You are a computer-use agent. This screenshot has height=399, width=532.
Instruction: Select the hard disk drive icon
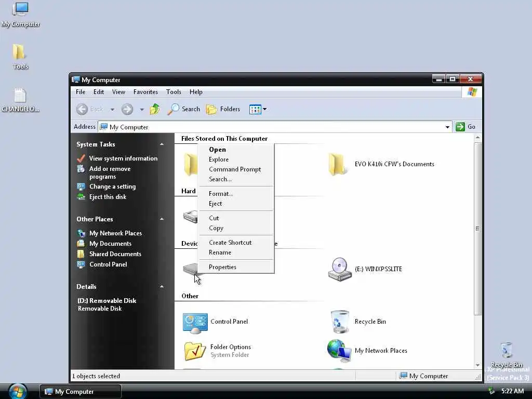pyautogui.click(x=190, y=217)
